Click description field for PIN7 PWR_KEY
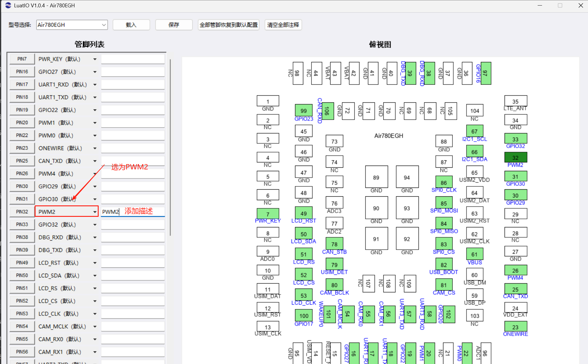The image size is (588, 364). 133,59
